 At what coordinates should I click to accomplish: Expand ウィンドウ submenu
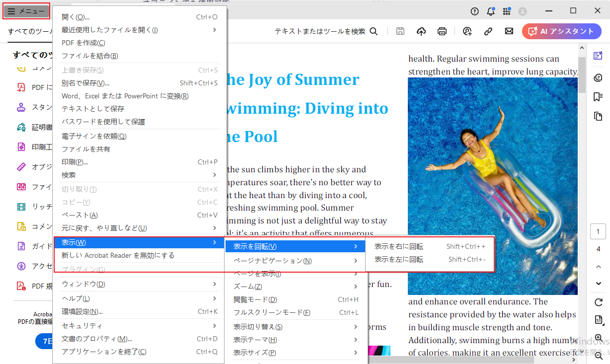click(x=140, y=284)
